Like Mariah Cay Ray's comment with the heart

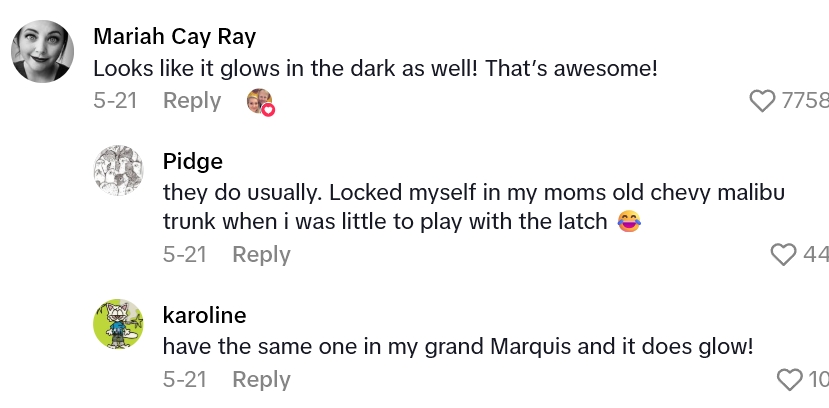763,101
